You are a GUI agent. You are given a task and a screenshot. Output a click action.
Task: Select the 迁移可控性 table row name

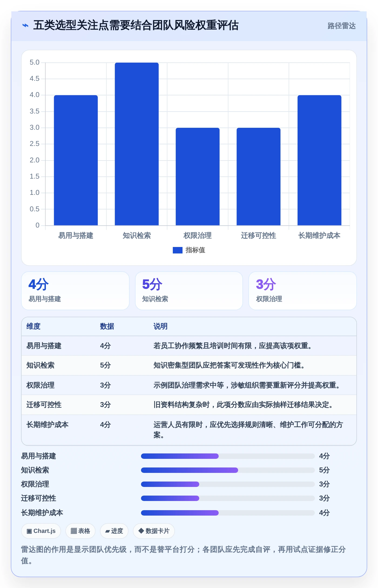point(44,405)
